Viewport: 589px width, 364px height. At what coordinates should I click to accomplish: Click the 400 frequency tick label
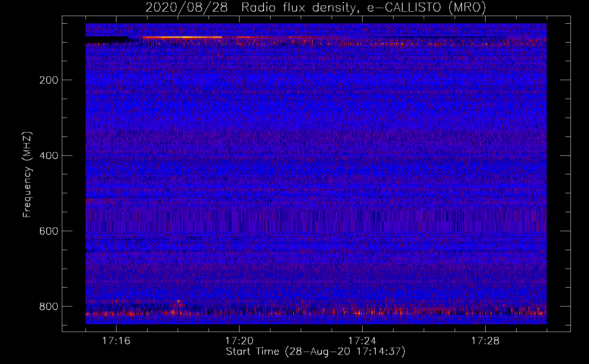pos(48,156)
